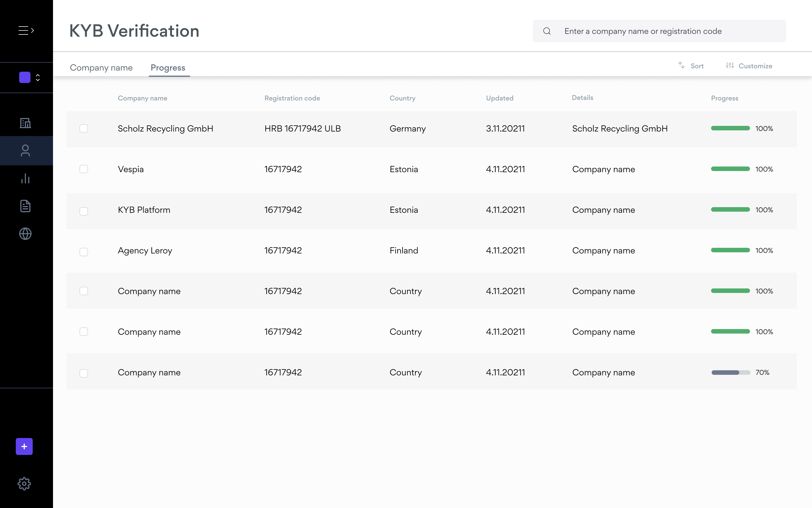Click Progress column header in table
812x508 pixels.
coord(724,98)
